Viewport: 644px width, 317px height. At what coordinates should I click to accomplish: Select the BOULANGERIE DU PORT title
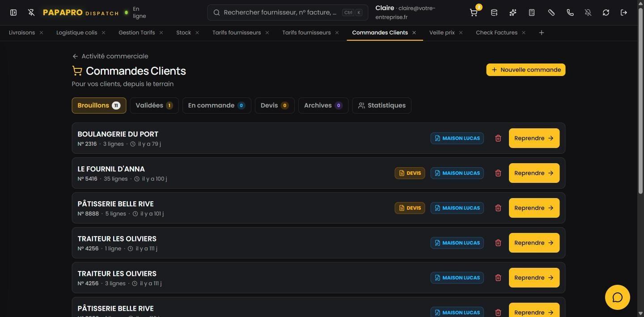tap(118, 134)
